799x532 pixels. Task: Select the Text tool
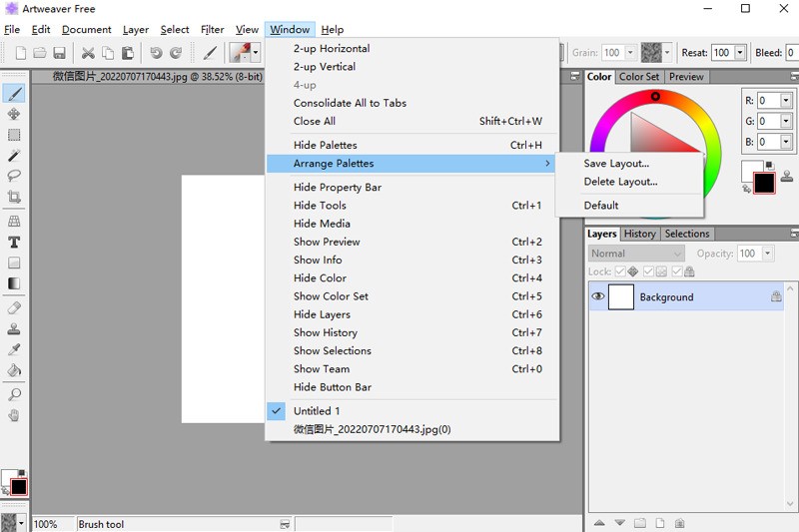coord(14,242)
